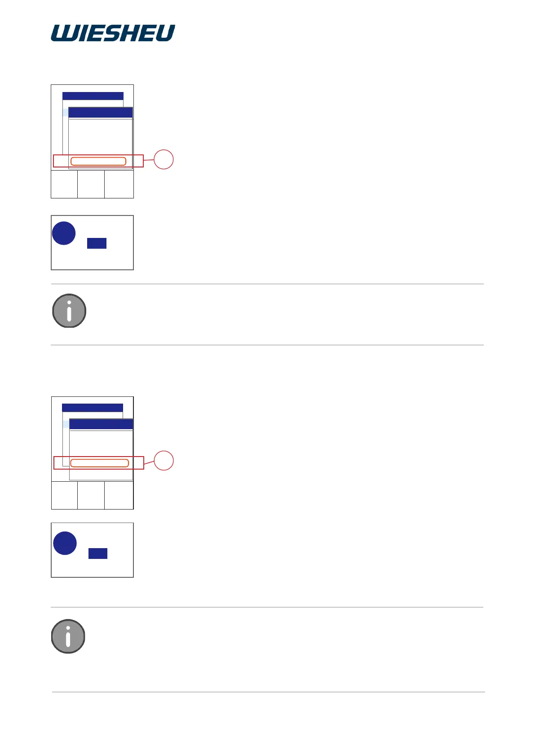Select the orange-outlined entry in the lower diagram
535x756 pixels.
click(100, 463)
